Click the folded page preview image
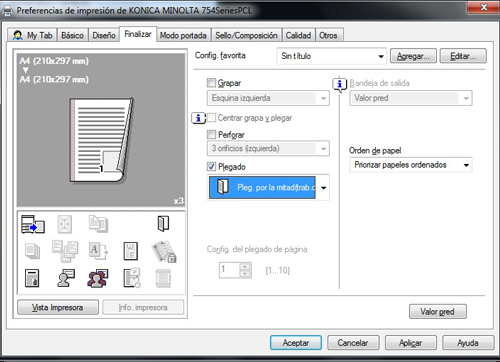 (x=101, y=140)
